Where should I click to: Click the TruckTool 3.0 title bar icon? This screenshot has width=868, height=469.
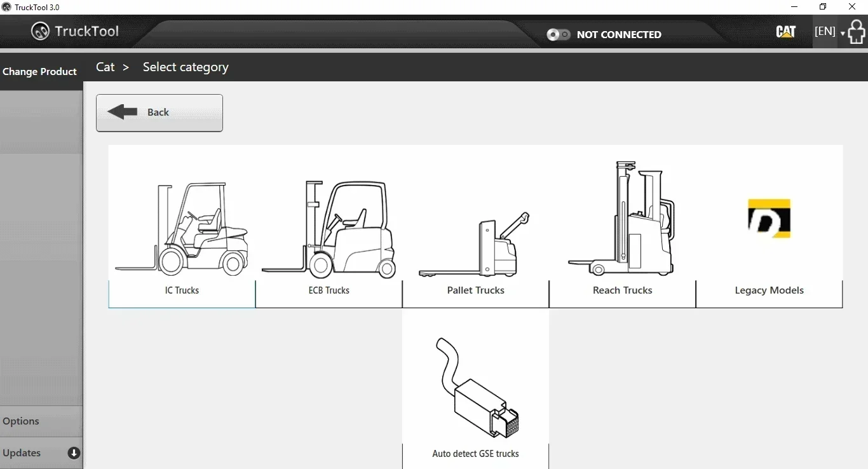pyautogui.click(x=6, y=7)
